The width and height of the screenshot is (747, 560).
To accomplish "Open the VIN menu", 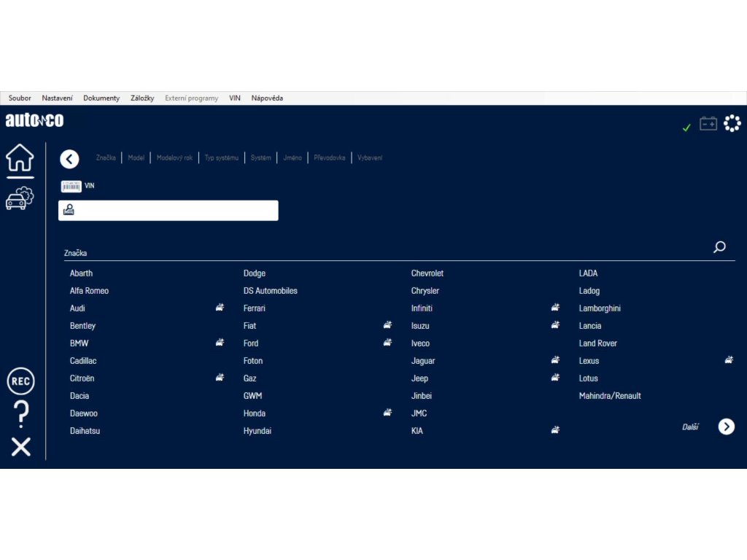I will pos(235,98).
